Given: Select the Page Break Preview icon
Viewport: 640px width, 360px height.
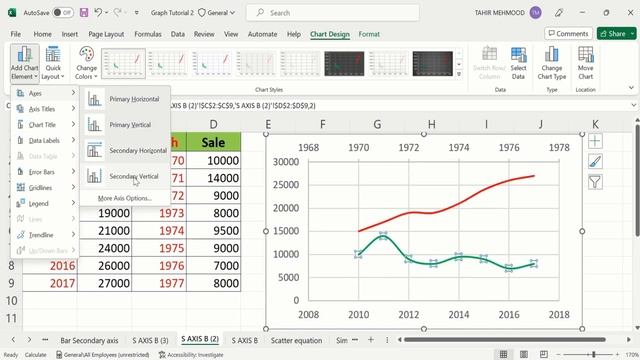Looking at the screenshot, I should point(544,354).
